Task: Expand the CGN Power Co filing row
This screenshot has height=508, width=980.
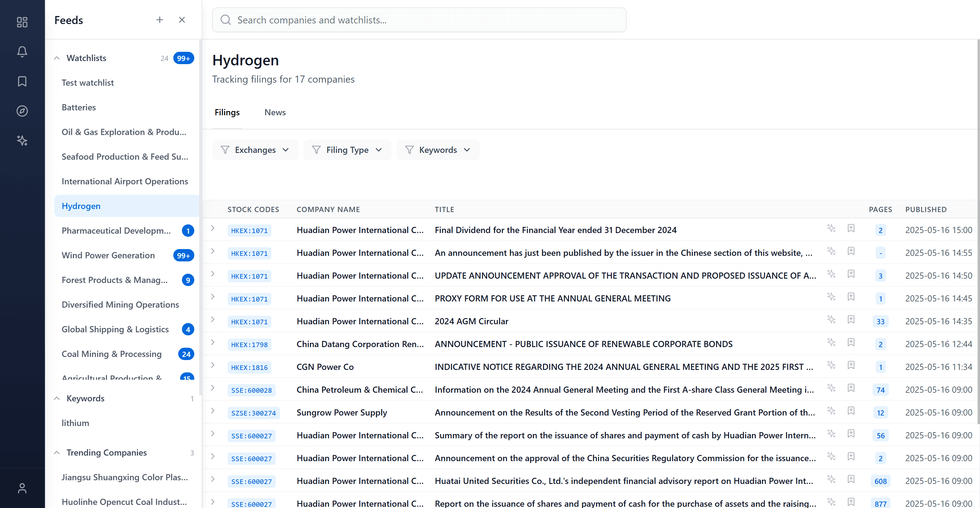Action: point(213,365)
